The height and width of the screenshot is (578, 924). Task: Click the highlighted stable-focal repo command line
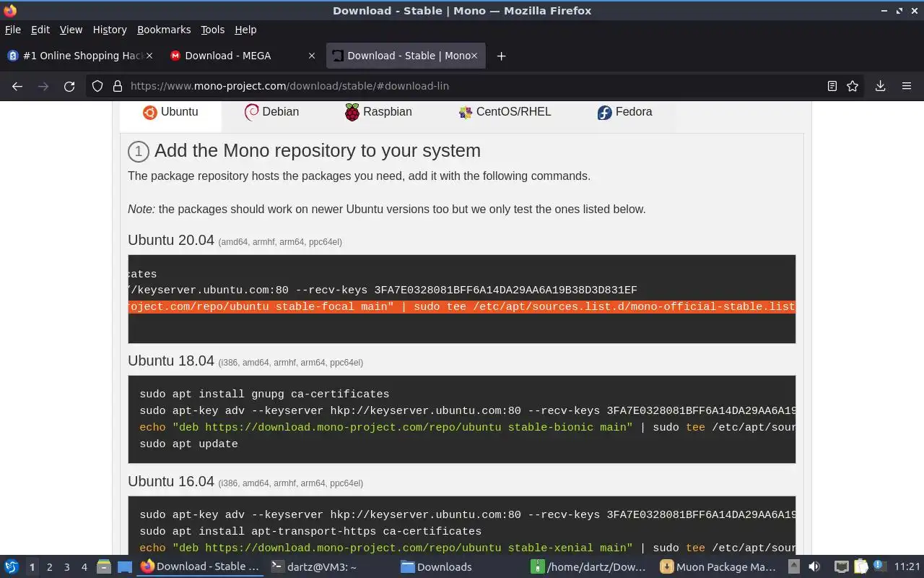(x=462, y=307)
